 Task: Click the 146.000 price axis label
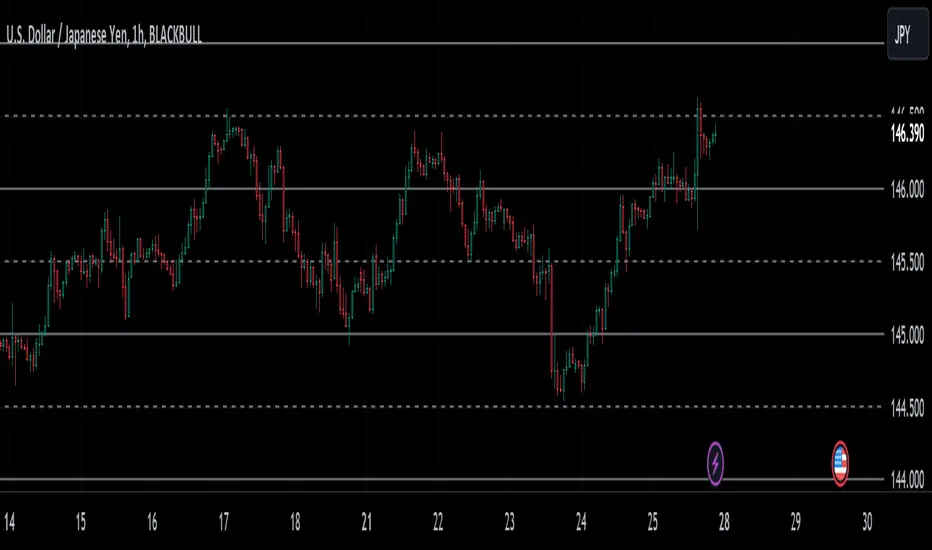coord(908,190)
